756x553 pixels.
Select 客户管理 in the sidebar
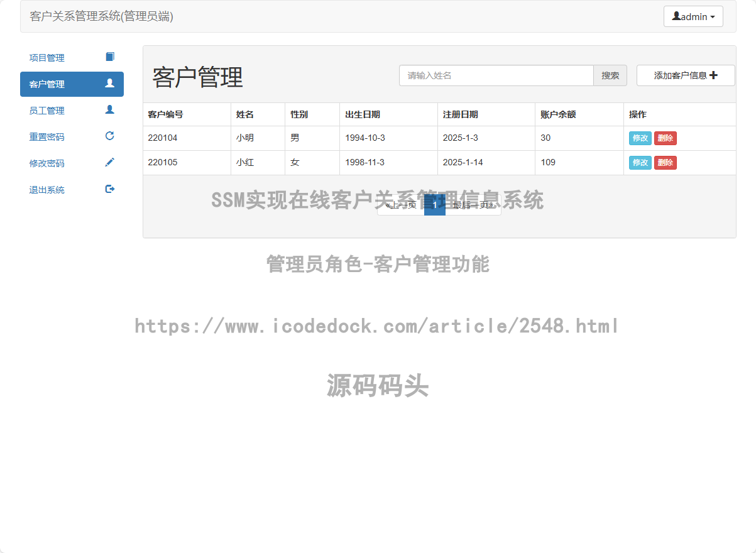click(72, 84)
